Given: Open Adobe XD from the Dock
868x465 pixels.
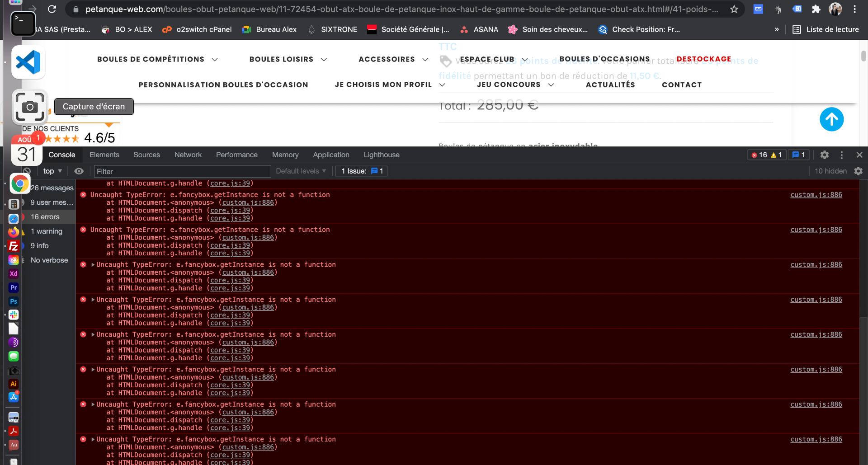Looking at the screenshot, I should [14, 273].
